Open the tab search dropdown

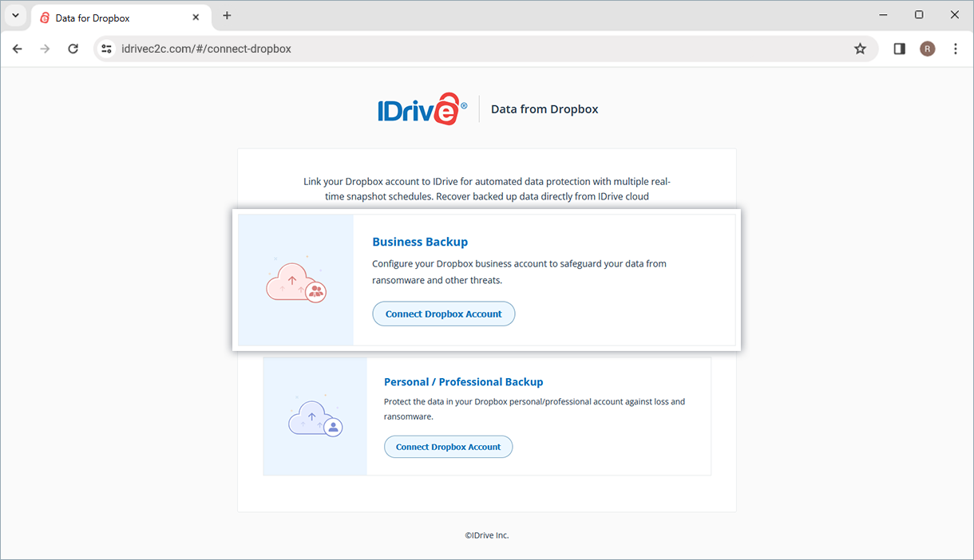click(x=15, y=16)
